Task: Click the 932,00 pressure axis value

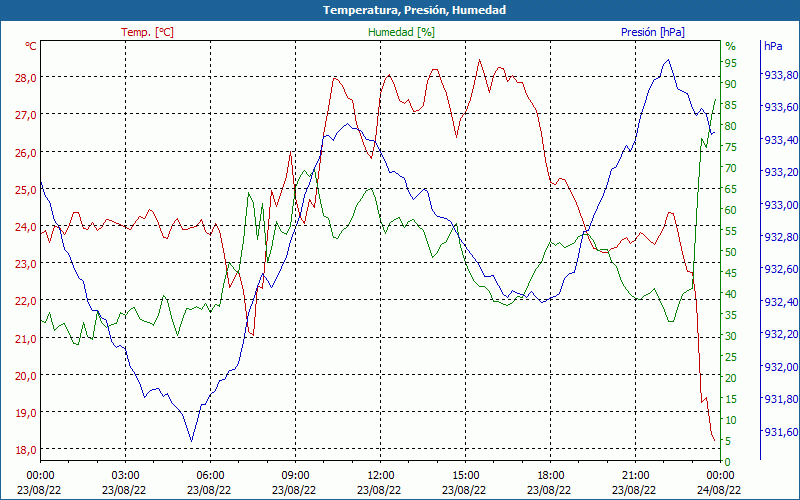Action: pos(781,367)
